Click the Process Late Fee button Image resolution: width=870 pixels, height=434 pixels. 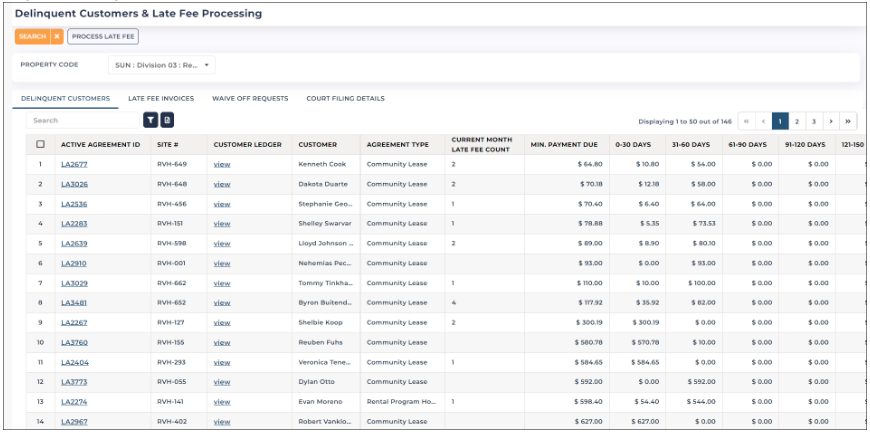point(103,37)
